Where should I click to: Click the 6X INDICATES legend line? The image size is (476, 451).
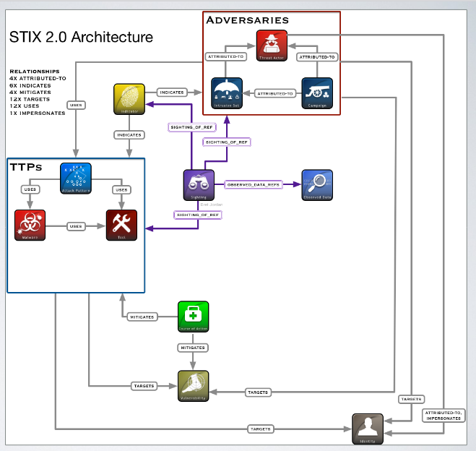coord(30,85)
